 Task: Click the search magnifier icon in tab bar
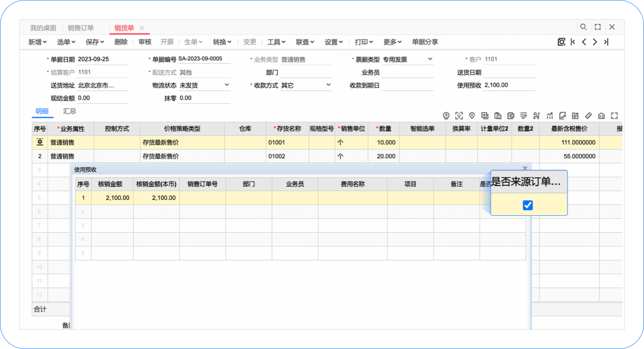tap(583, 27)
